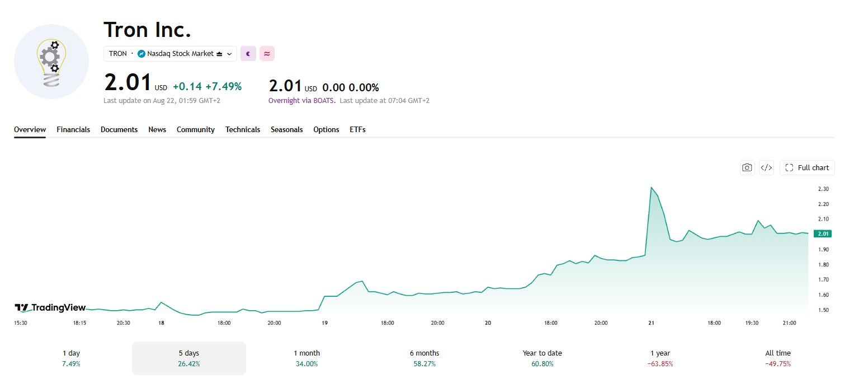
Task: Click the purple moon overnight session icon
Action: [248, 54]
